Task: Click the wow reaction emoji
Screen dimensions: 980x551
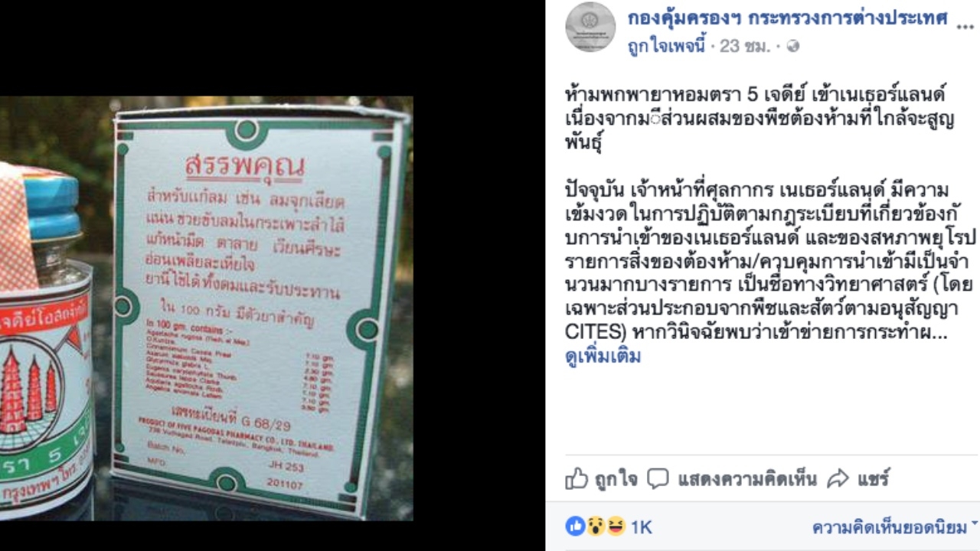Action: [596, 527]
